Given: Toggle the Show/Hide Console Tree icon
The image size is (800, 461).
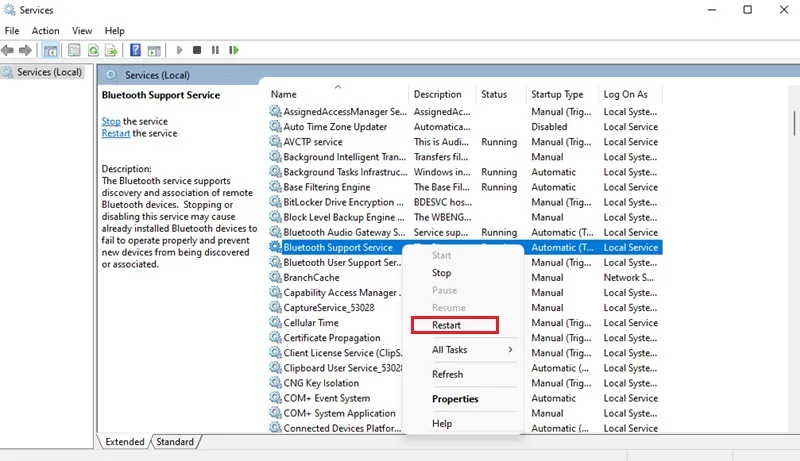Looking at the screenshot, I should pyautogui.click(x=51, y=50).
